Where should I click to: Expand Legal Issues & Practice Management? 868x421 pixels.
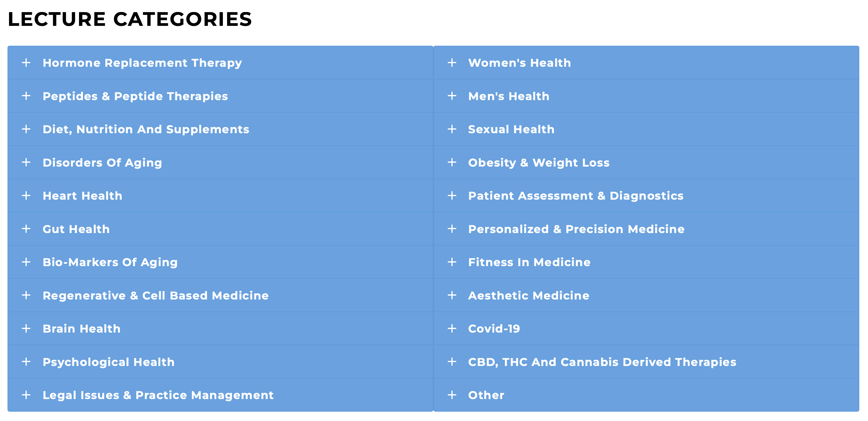158,395
